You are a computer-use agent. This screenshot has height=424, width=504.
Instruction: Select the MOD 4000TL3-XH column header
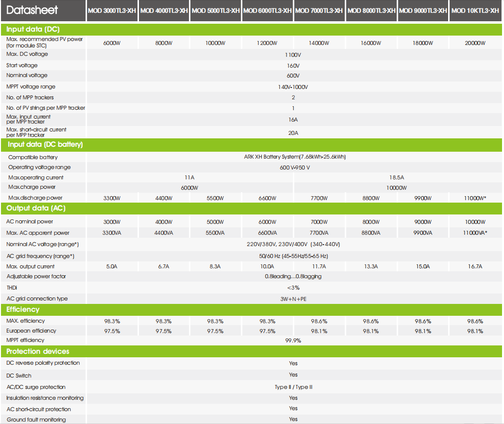click(164, 10)
